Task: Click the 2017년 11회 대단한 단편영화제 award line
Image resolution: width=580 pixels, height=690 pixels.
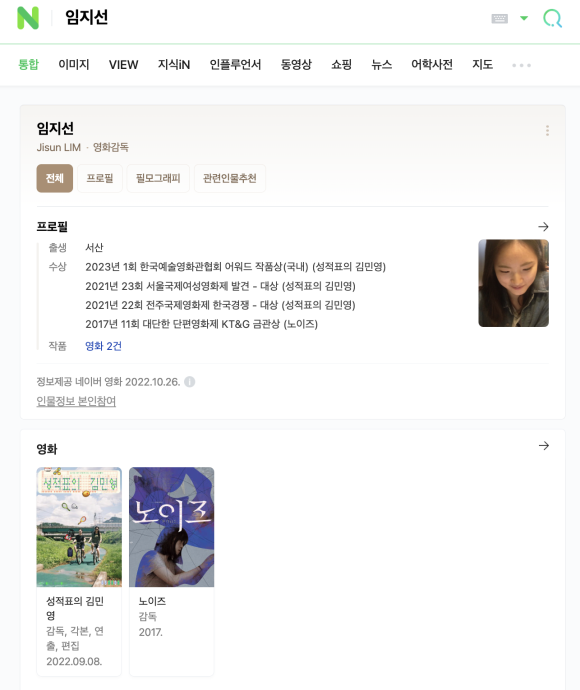Action: (x=201, y=324)
